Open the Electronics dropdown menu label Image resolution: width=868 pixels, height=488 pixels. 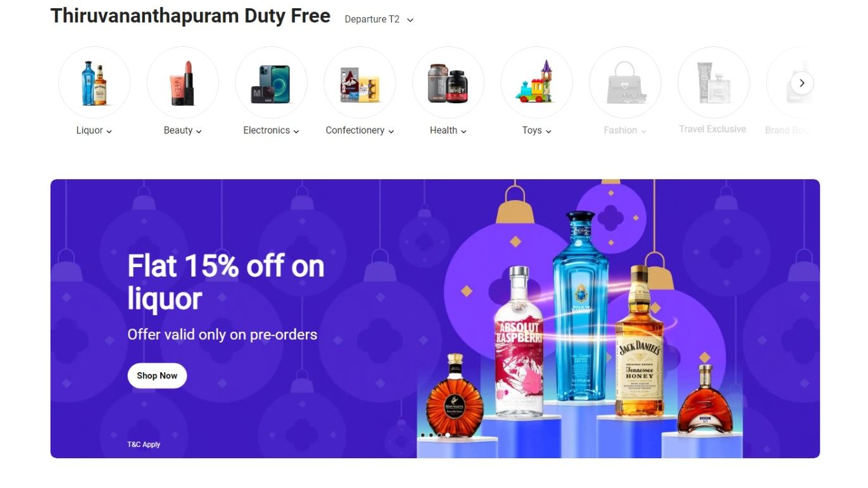pyautogui.click(x=271, y=130)
